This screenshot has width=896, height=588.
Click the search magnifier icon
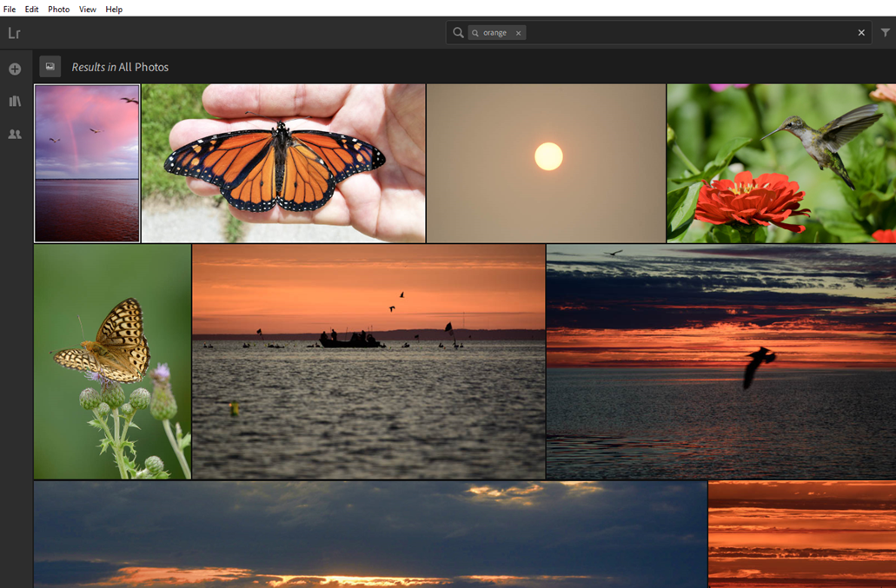tap(458, 32)
